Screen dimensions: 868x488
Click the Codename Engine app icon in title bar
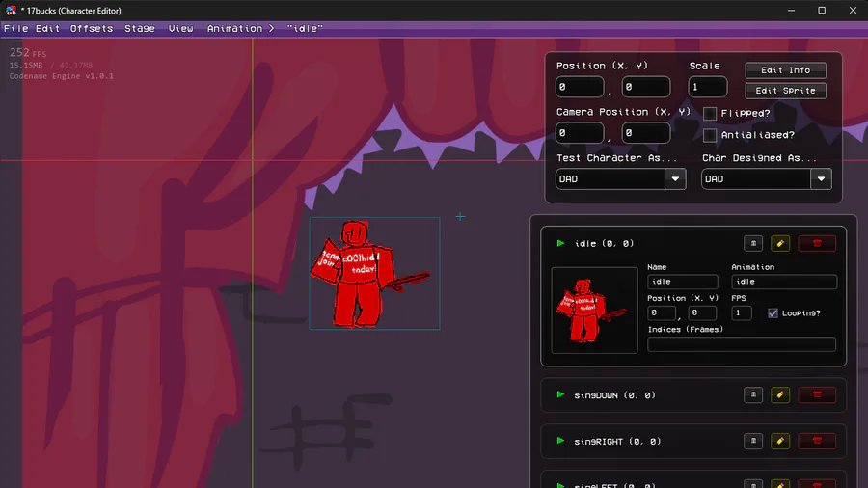(x=11, y=11)
